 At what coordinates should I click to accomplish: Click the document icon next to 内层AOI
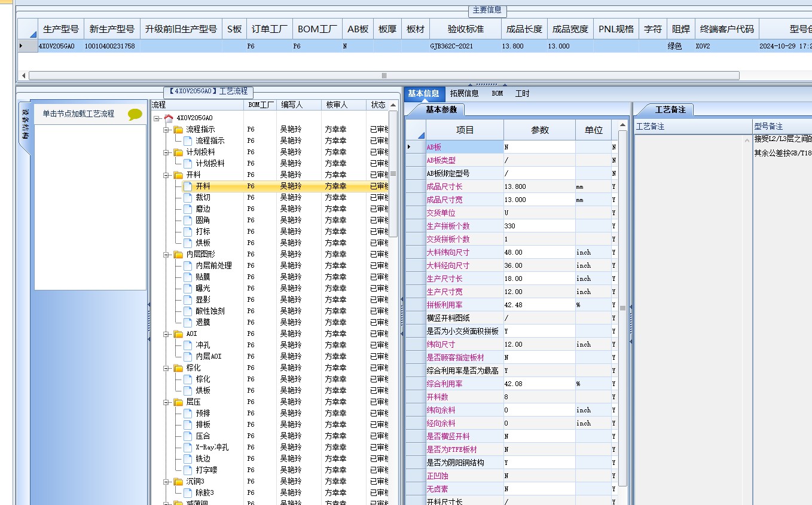pyautogui.click(x=188, y=356)
